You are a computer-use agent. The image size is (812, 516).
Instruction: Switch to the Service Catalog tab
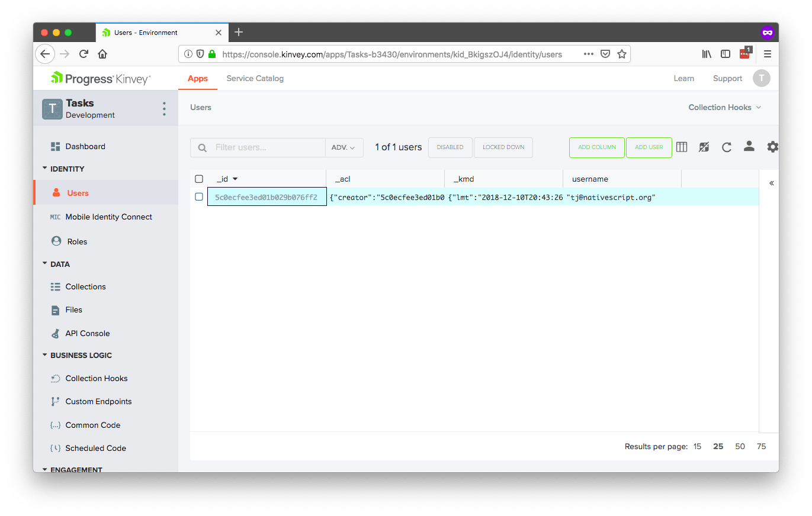(255, 78)
